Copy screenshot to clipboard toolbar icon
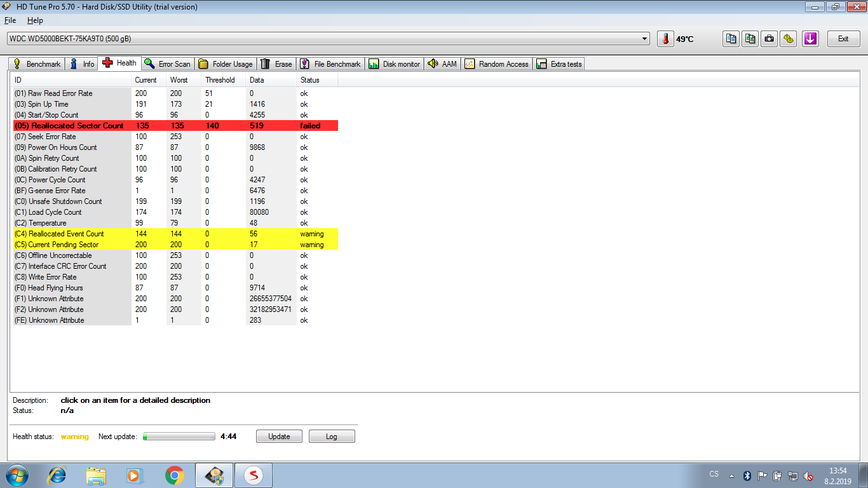 click(750, 39)
